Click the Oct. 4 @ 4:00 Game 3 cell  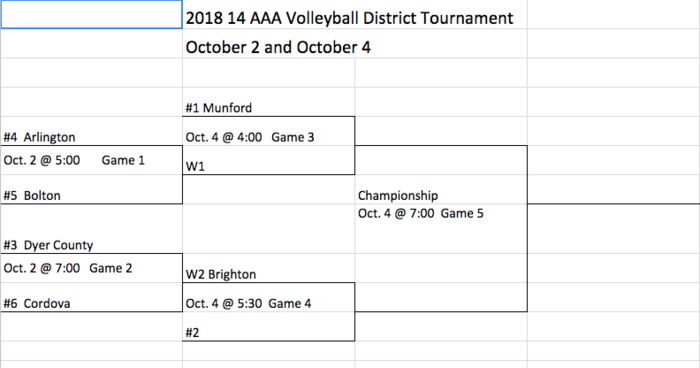[268, 131]
